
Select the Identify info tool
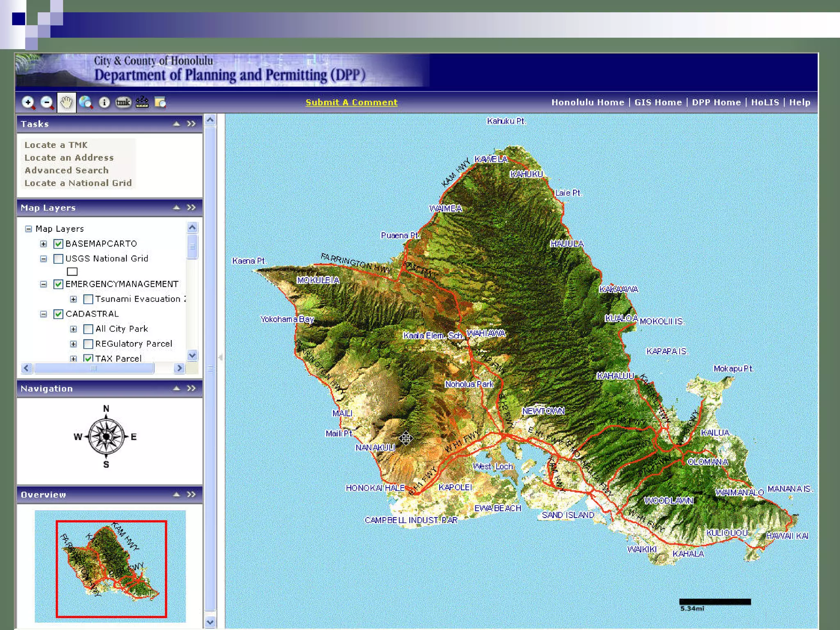click(x=104, y=103)
